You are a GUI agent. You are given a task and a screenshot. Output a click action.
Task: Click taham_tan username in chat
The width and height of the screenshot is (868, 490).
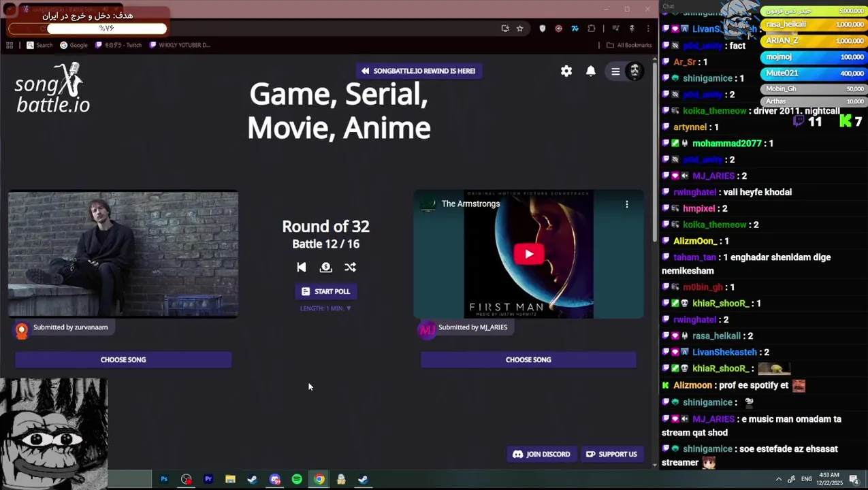[x=694, y=257]
